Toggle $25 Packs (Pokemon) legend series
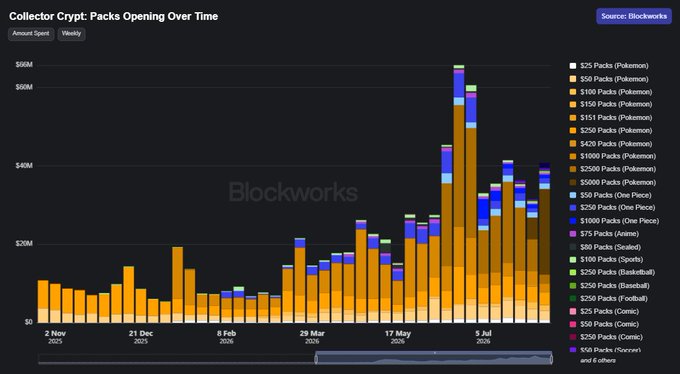 609,66
